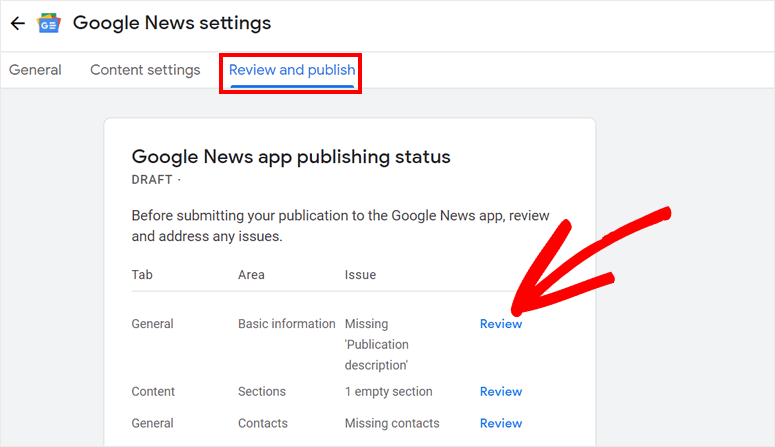Click the Google News settings title
Image resolution: width=775 pixels, height=447 pixels.
click(172, 23)
